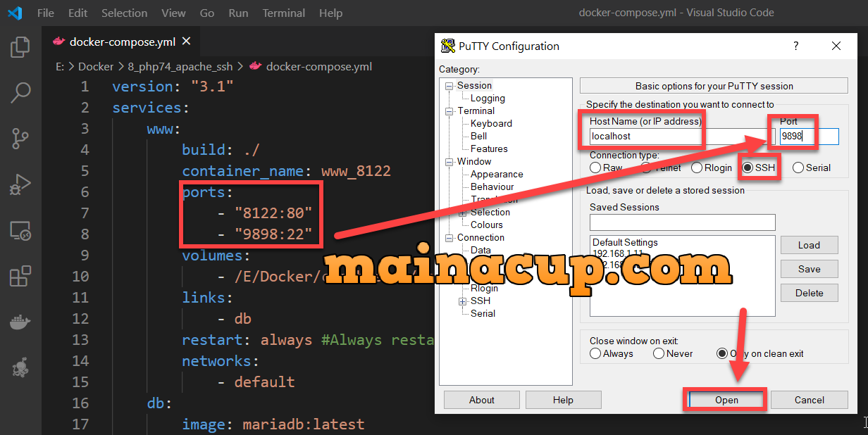This screenshot has width=868, height=435.
Task: Open the Remote Explorer view
Action: pyautogui.click(x=20, y=230)
